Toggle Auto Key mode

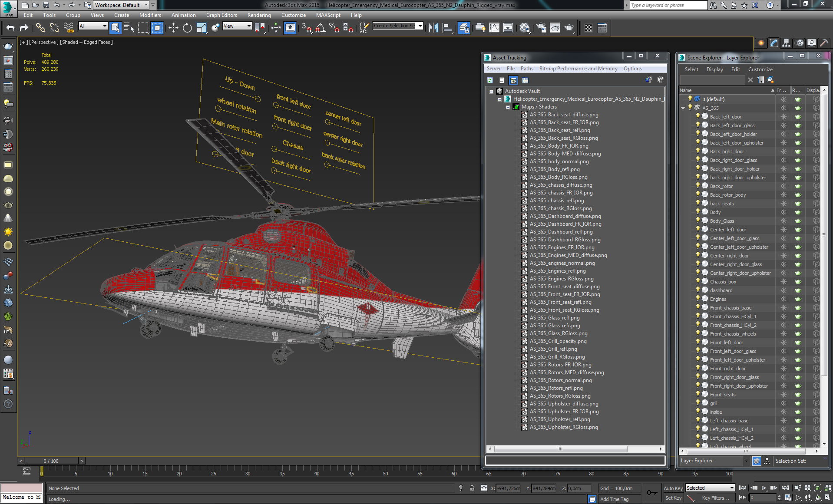point(673,488)
